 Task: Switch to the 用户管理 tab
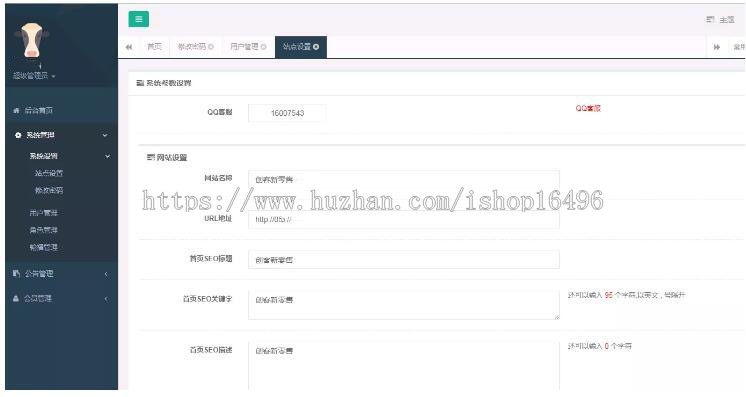pos(244,47)
